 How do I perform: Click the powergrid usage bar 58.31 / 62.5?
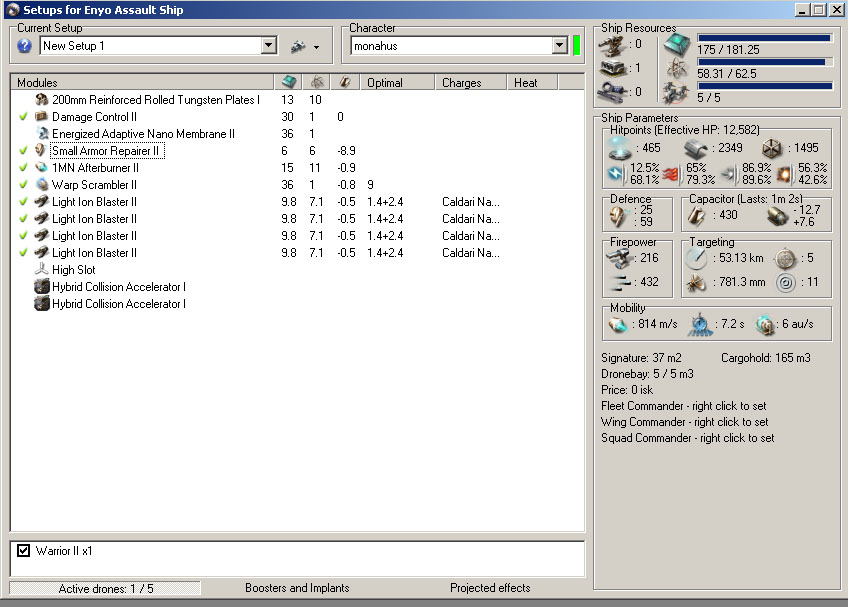765,62
